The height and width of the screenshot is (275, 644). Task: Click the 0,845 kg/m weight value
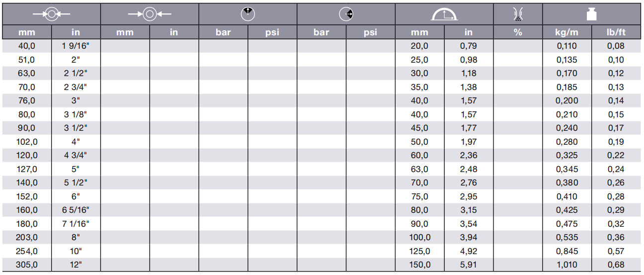click(566, 251)
